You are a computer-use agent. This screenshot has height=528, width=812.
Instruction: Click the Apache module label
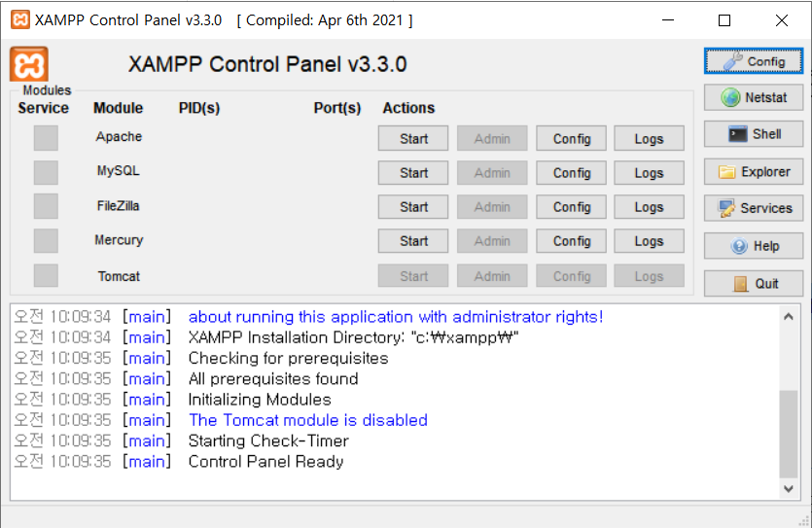[119, 137]
